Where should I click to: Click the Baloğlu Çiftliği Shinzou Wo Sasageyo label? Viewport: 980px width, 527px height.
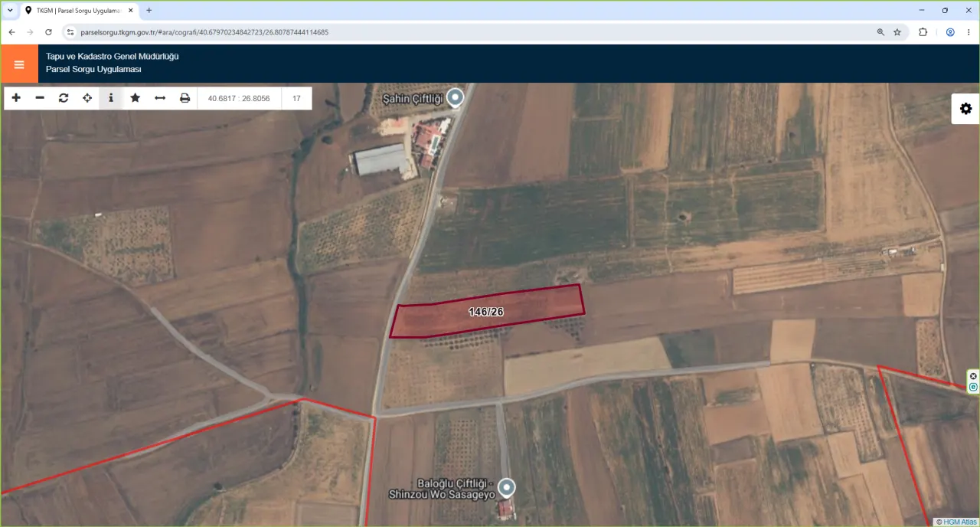(442, 489)
